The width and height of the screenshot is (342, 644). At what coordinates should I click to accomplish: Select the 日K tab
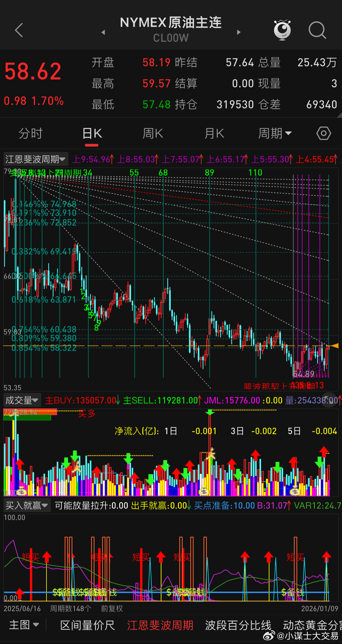[x=92, y=133]
